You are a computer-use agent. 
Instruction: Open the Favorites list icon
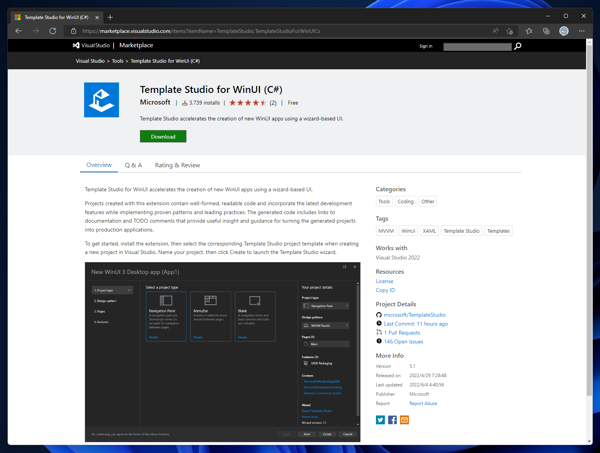529,31
